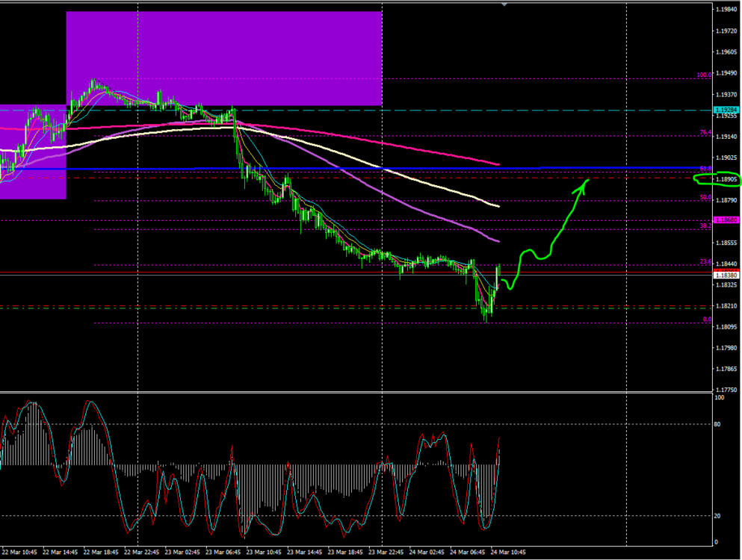Screen dimensions: 742x560
Task: Click the 1.19025 price scale label
Action: [x=726, y=158]
